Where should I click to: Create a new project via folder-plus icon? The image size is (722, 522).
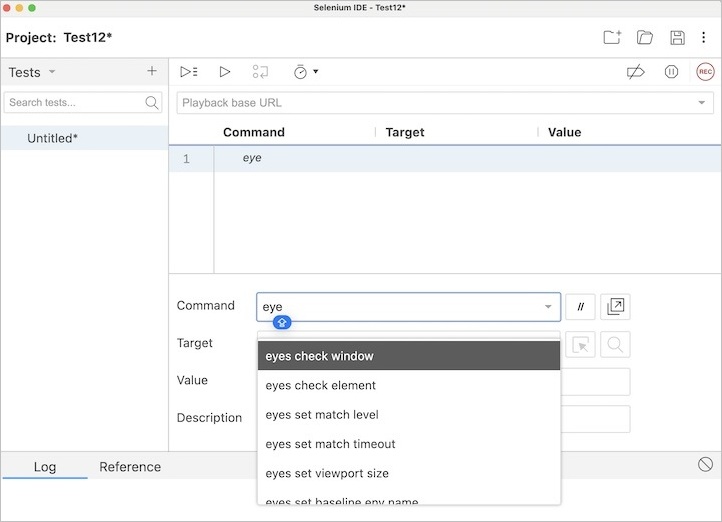point(612,38)
